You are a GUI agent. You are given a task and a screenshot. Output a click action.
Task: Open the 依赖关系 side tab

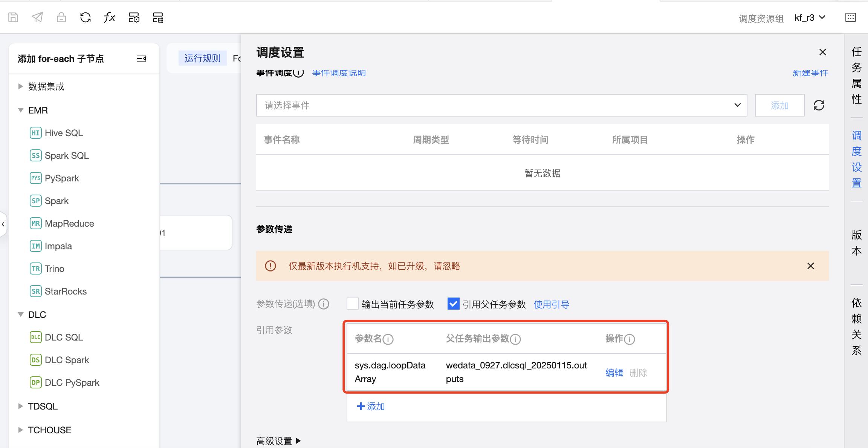(856, 326)
